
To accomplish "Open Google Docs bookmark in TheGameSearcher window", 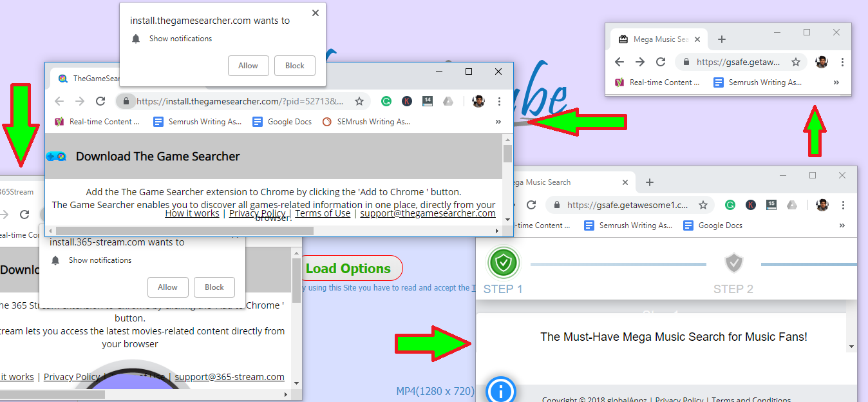I will (282, 122).
